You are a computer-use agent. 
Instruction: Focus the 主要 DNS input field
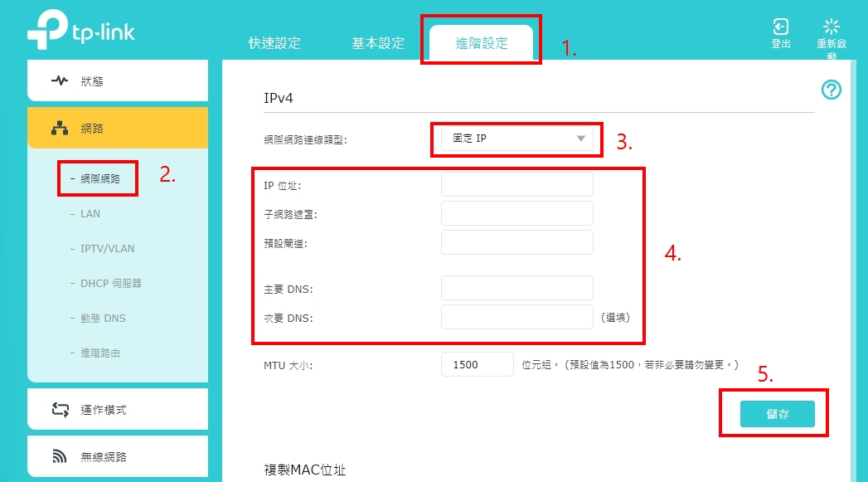pyautogui.click(x=516, y=288)
